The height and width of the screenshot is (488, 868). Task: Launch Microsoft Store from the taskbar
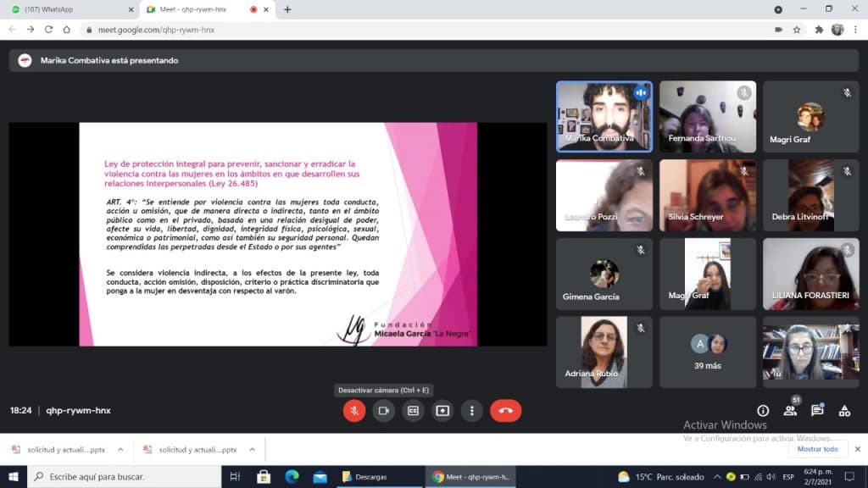[x=264, y=476]
